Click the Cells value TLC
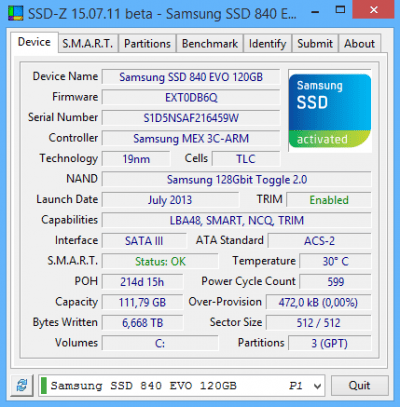 246,159
